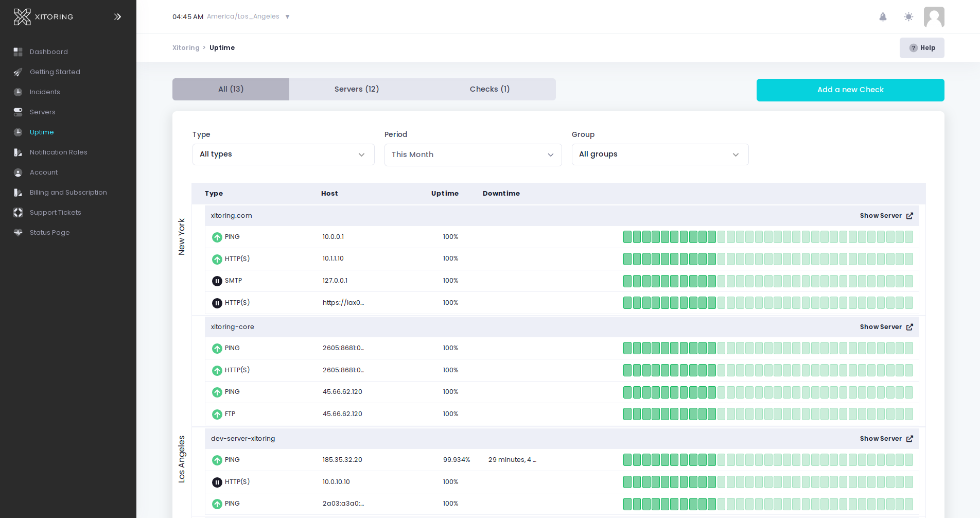Click the xitoring-core group name
Image resolution: width=980 pixels, height=518 pixels.
233,327
